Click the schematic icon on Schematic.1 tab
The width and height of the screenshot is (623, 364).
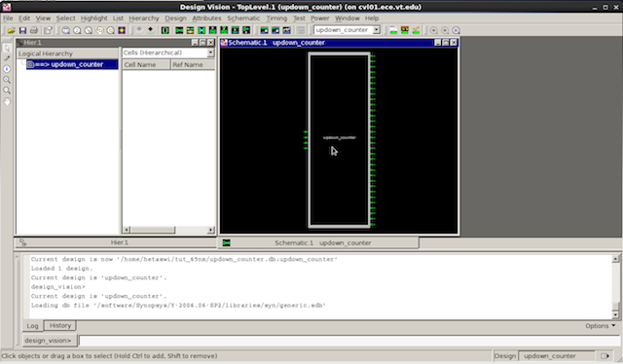227,242
